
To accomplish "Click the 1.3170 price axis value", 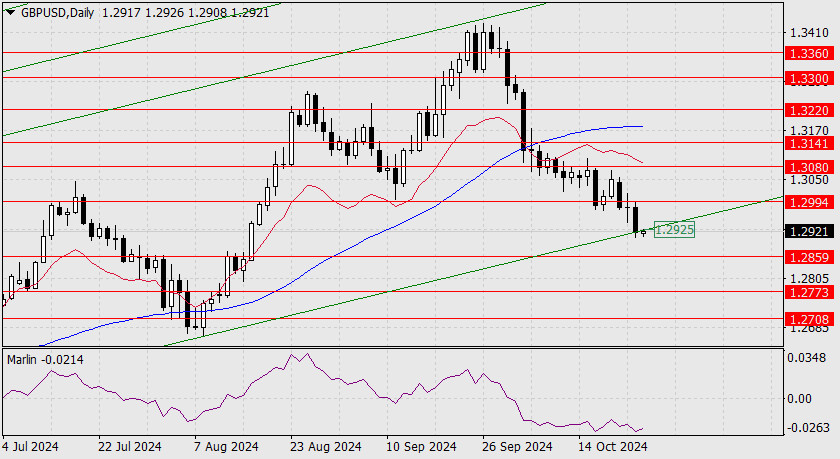I will 809,130.
